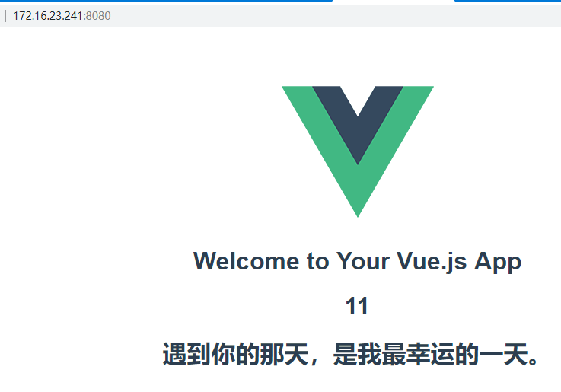Click the Vue.js logo image
This screenshot has width=561, height=392.
pyautogui.click(x=358, y=151)
